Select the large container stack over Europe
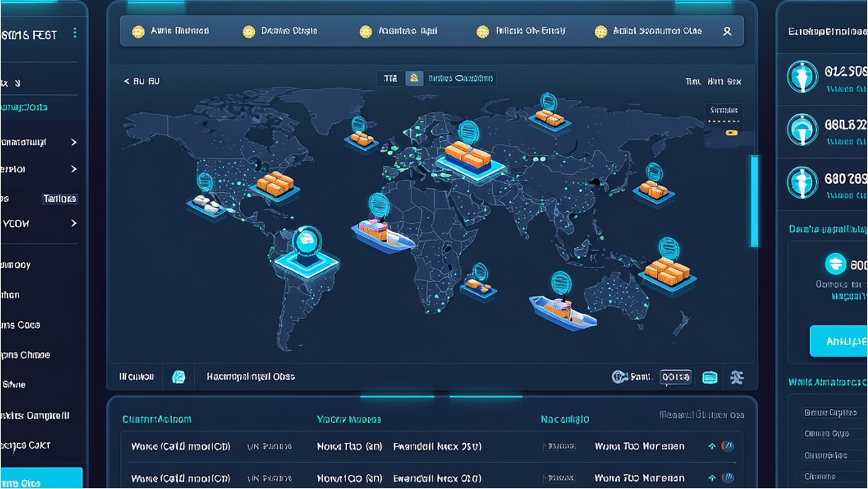Screen dimensions: 868x489 click(x=470, y=157)
